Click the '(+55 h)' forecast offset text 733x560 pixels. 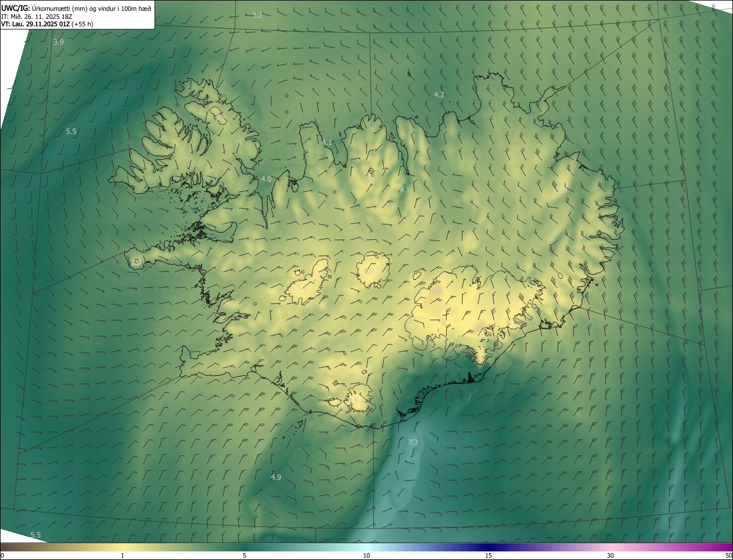tap(83, 24)
